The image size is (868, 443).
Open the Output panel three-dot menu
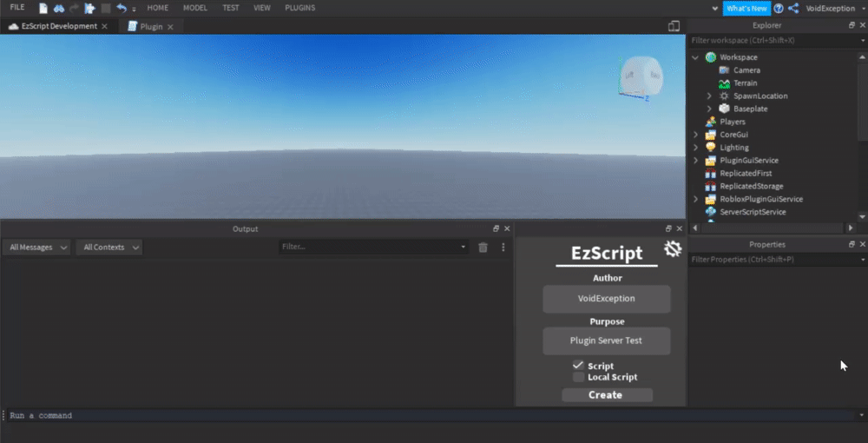[503, 247]
